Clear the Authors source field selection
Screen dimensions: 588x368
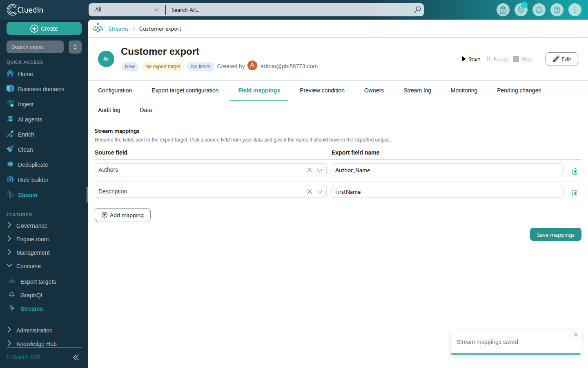(310, 170)
